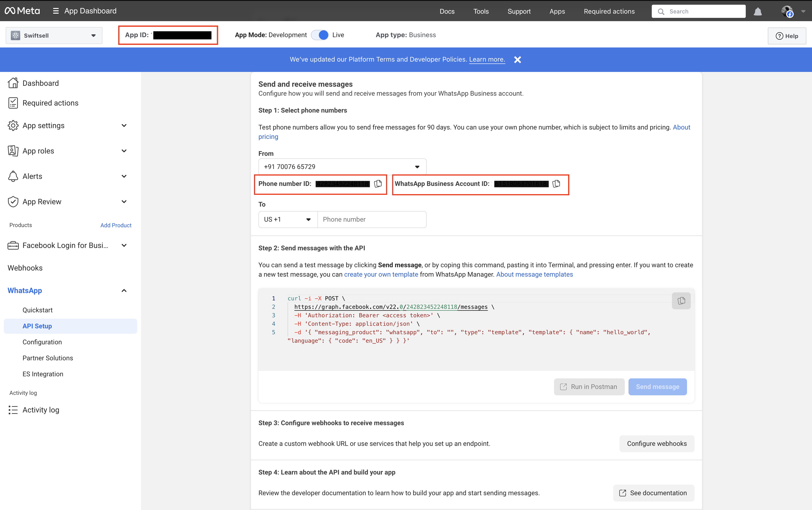
Task: Click the recipient Phone number input field
Action: coord(372,219)
